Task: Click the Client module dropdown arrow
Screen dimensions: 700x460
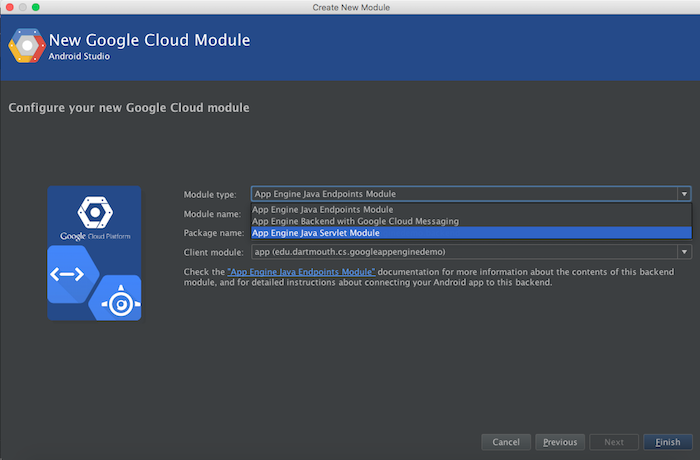Action: (684, 252)
